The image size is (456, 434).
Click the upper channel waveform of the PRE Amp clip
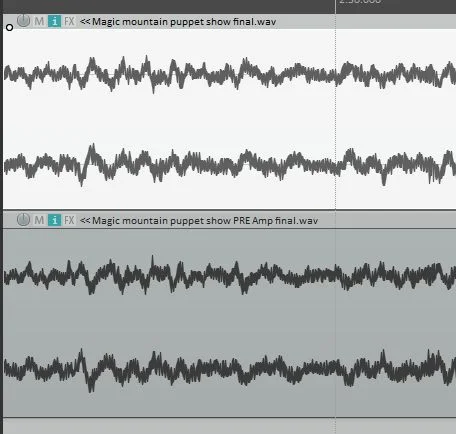click(x=229, y=276)
